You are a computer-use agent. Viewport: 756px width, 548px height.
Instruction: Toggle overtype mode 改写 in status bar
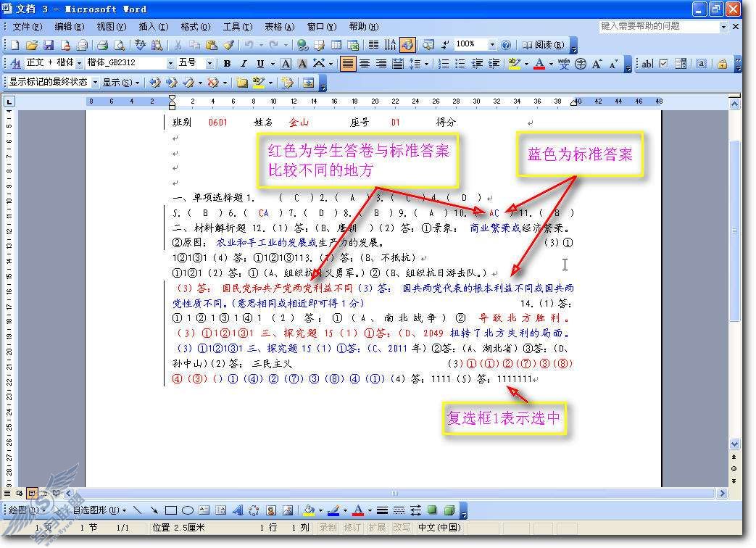(401, 527)
